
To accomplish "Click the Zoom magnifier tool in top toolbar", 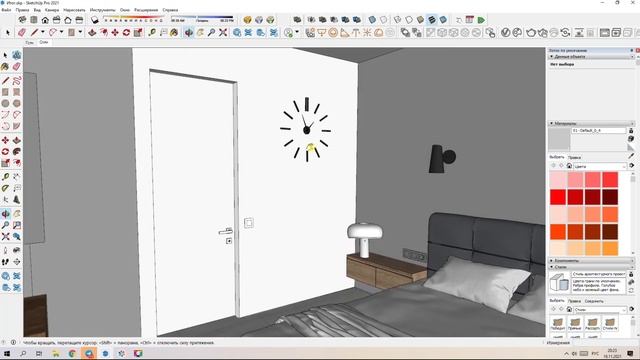I will [211, 32].
